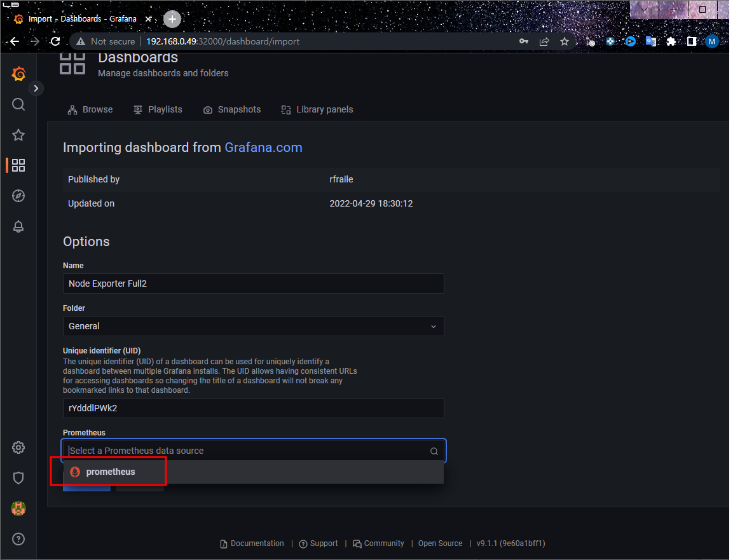Click the address bar URL
The image size is (747, 560).
click(x=223, y=41)
